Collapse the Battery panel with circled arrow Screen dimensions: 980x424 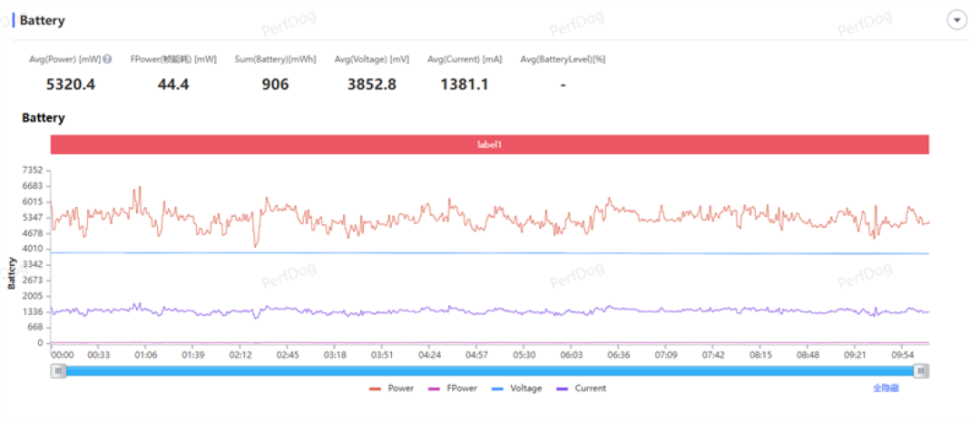pos(957,20)
